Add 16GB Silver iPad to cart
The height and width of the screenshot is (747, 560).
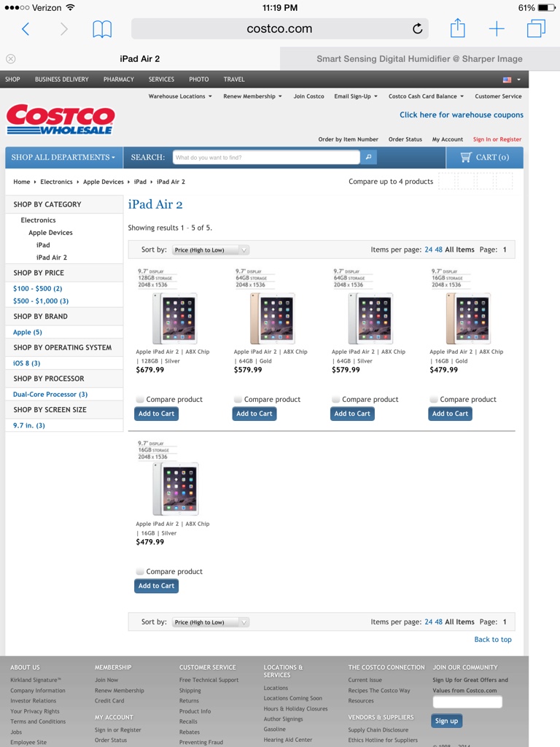[156, 586]
